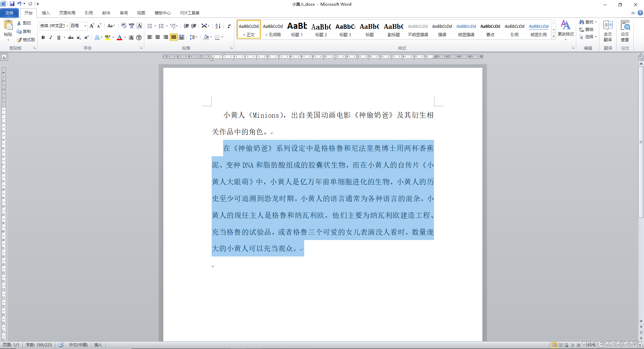Open the Change Case (Aa) dropdown
Image resolution: width=644 pixels, height=349 pixels.
(111, 26)
